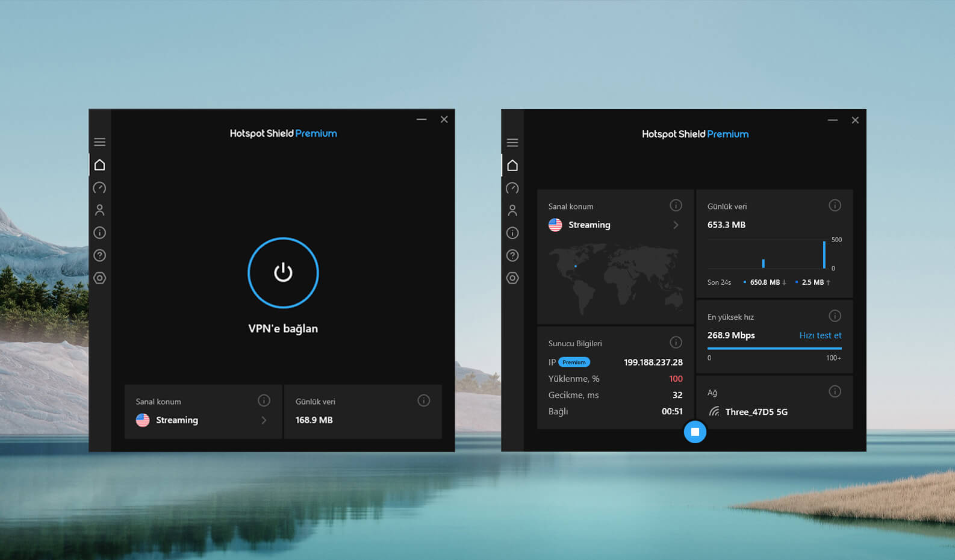955x560 pixels.
Task: Show info for Sunucu Bilgileri panel
Action: click(676, 343)
